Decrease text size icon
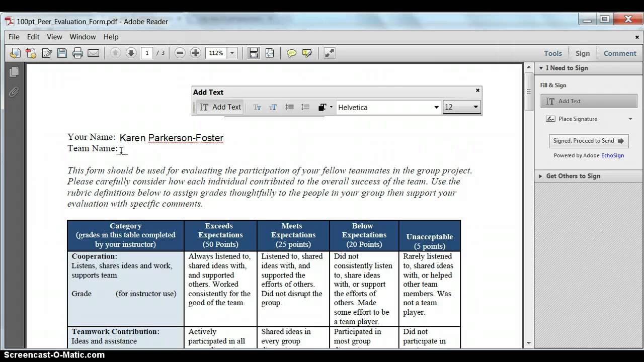 coord(257,107)
